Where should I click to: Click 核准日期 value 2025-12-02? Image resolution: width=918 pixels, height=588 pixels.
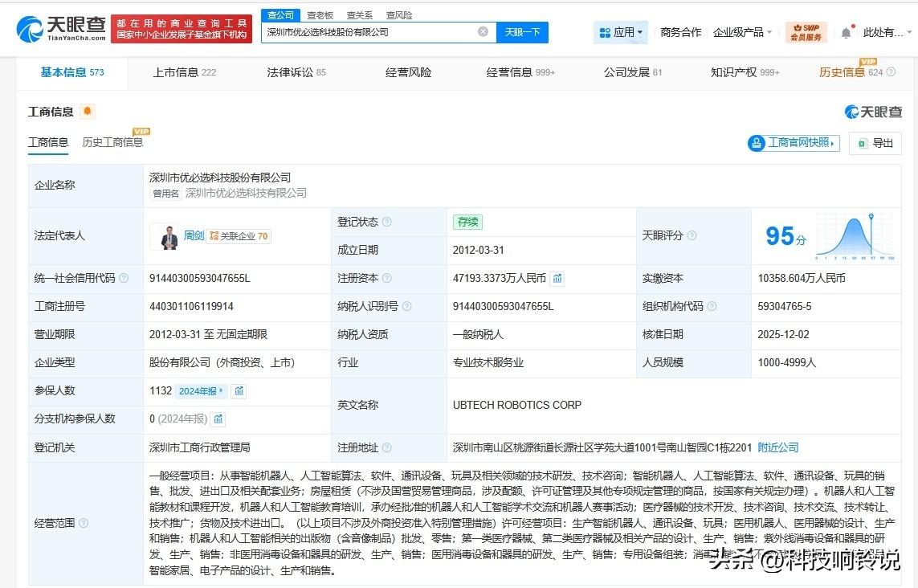point(783,334)
